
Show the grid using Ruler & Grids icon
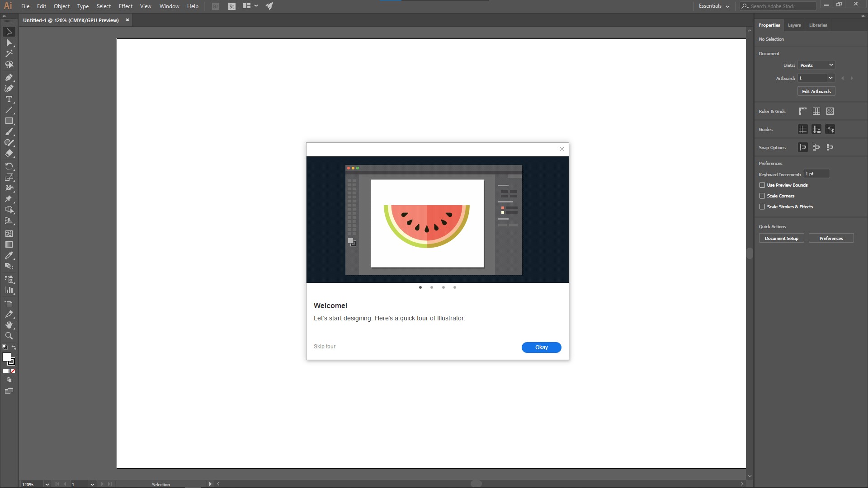(x=816, y=111)
